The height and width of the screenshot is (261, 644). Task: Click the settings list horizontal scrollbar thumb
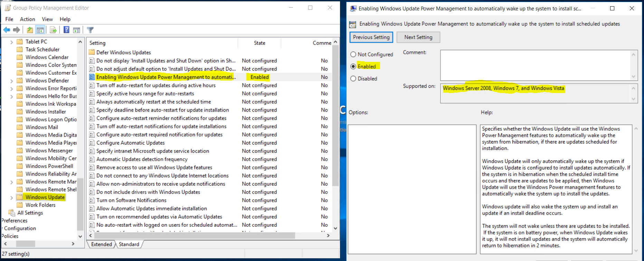194,235
